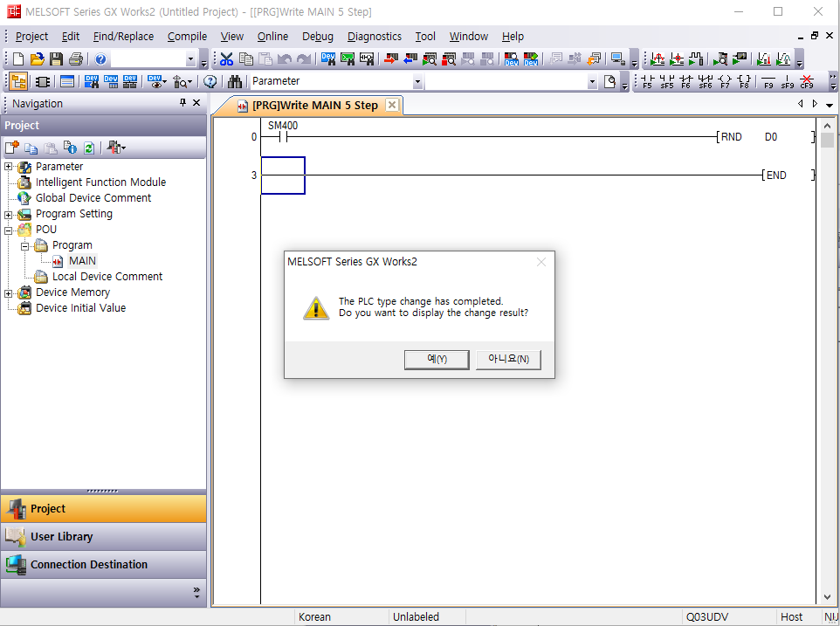
Task: Insert closed contact with F6 icon
Action: click(686, 81)
